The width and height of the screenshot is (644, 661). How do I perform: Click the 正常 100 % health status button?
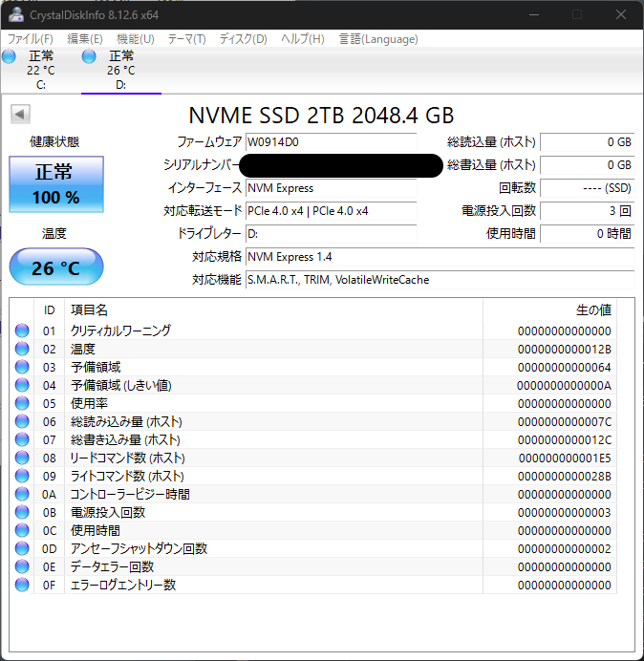[56, 184]
